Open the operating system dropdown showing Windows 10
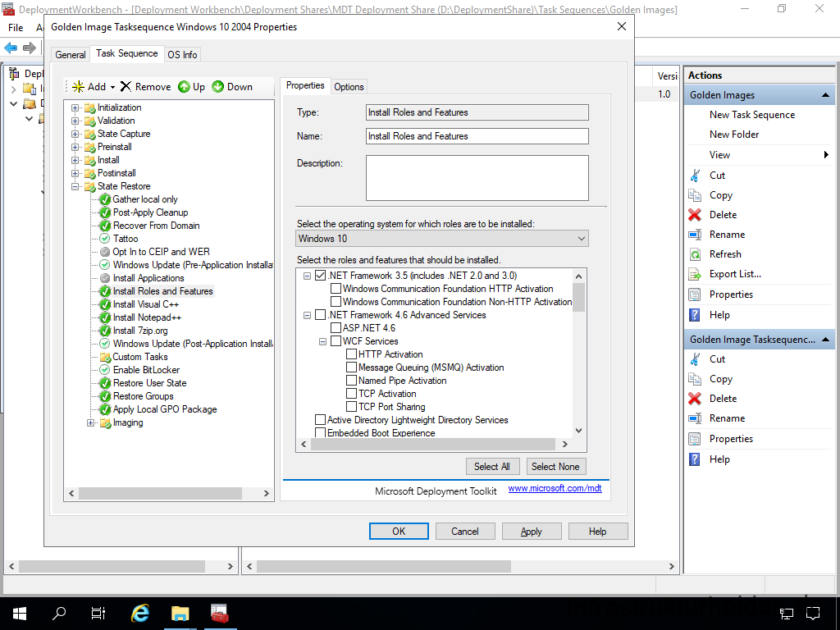The height and width of the screenshot is (630, 840). tap(442, 239)
